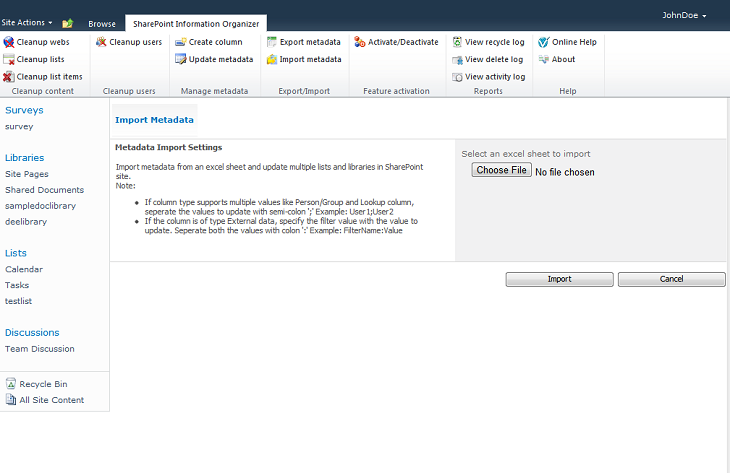Image resolution: width=730 pixels, height=473 pixels.
Task: Open the Libraries heading link
Action: (25, 158)
